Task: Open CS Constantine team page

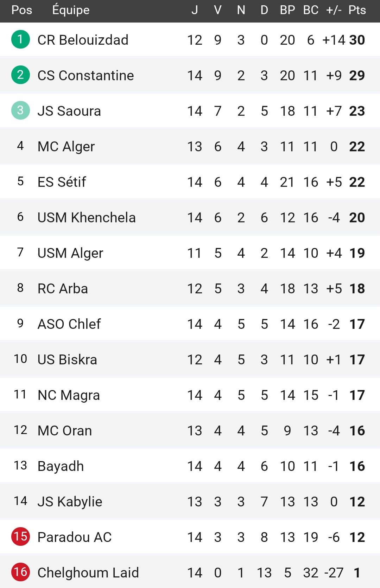Action: [x=86, y=76]
